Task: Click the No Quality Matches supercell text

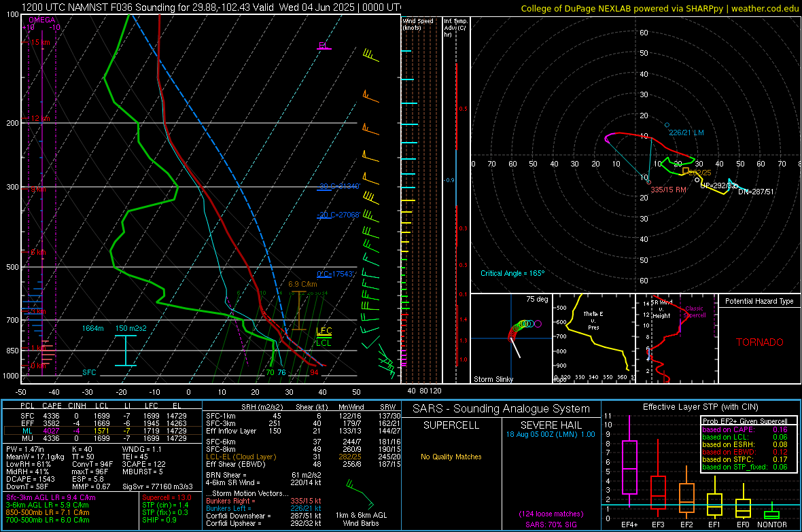Action: 451,457
